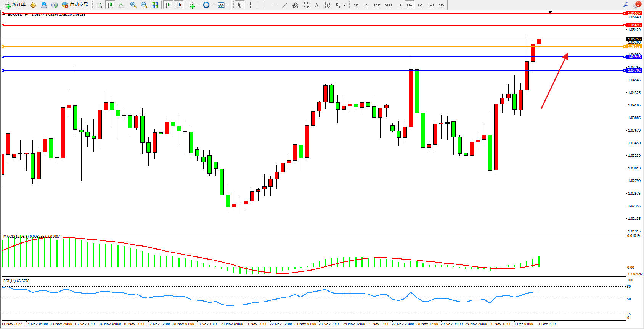The image size is (644, 329).
Task: Click the orange 1.05125 horizontal line handle
Action: 3,47
